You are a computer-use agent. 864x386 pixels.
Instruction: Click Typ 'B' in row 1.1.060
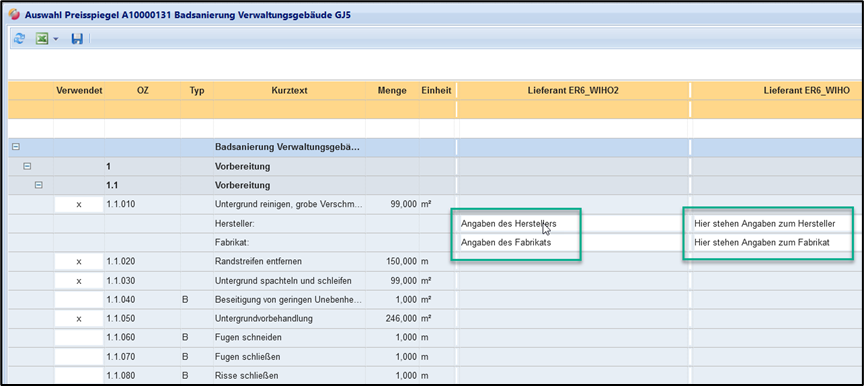(x=185, y=338)
